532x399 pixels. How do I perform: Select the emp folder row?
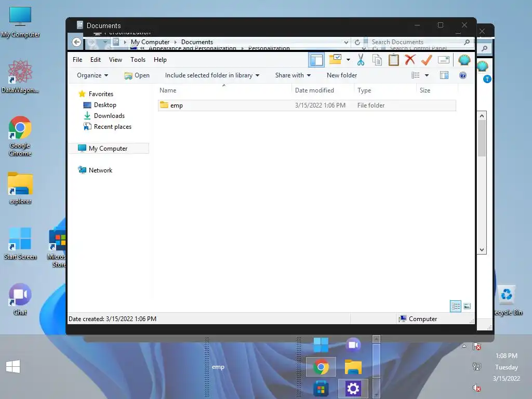pyautogui.click(x=307, y=105)
